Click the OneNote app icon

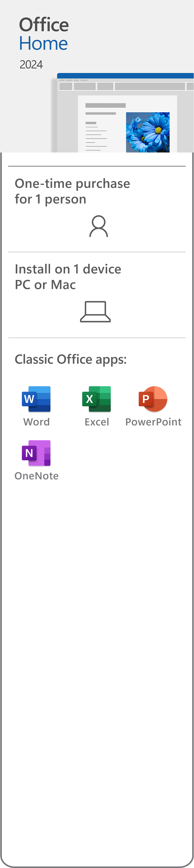[36, 453]
